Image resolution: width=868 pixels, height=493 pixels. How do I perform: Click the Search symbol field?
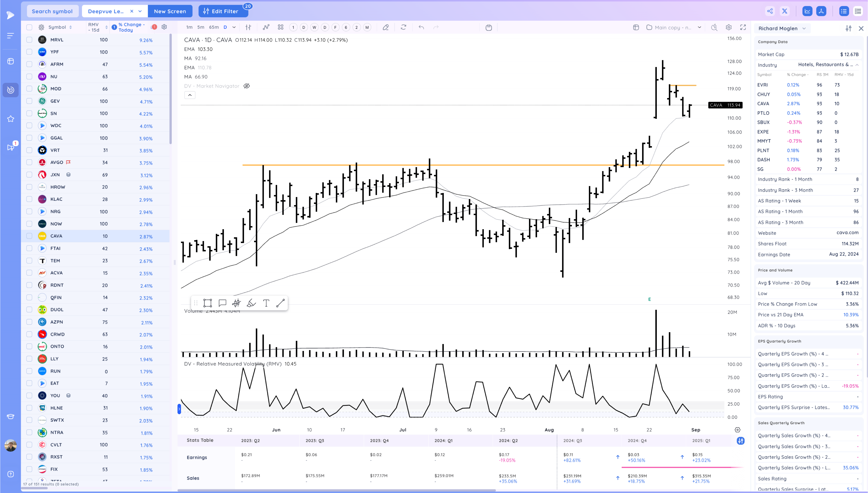(52, 11)
